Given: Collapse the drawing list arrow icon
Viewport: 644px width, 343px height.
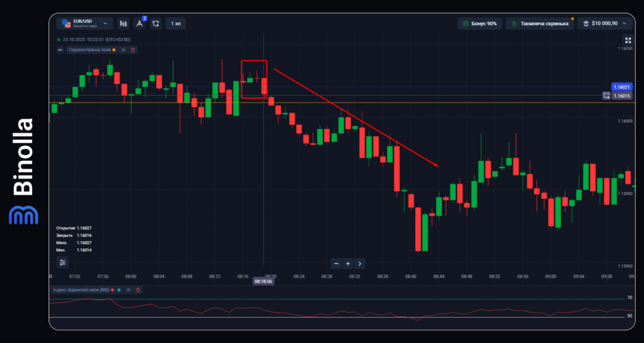Looking at the screenshot, I should point(60,50).
